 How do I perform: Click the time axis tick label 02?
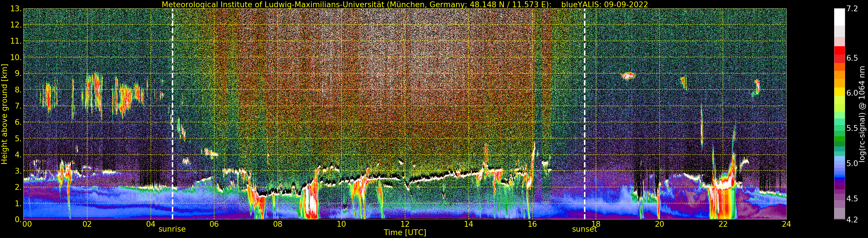(x=87, y=224)
